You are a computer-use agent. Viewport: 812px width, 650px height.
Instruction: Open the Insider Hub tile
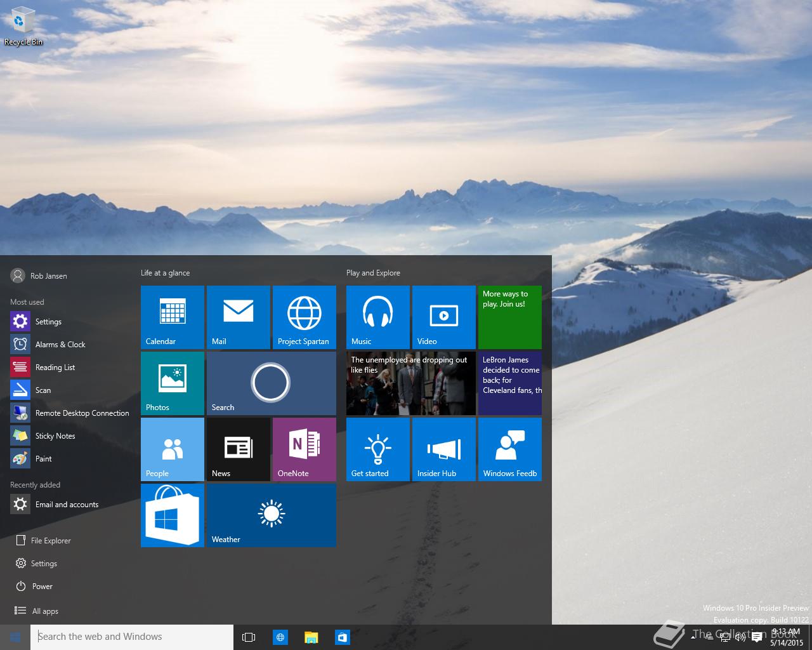coord(444,449)
